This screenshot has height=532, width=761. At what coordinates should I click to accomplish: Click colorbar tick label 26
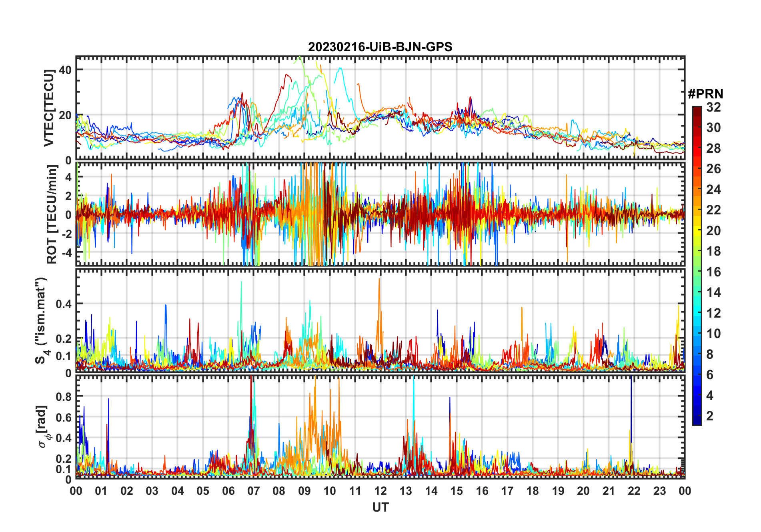click(x=713, y=169)
